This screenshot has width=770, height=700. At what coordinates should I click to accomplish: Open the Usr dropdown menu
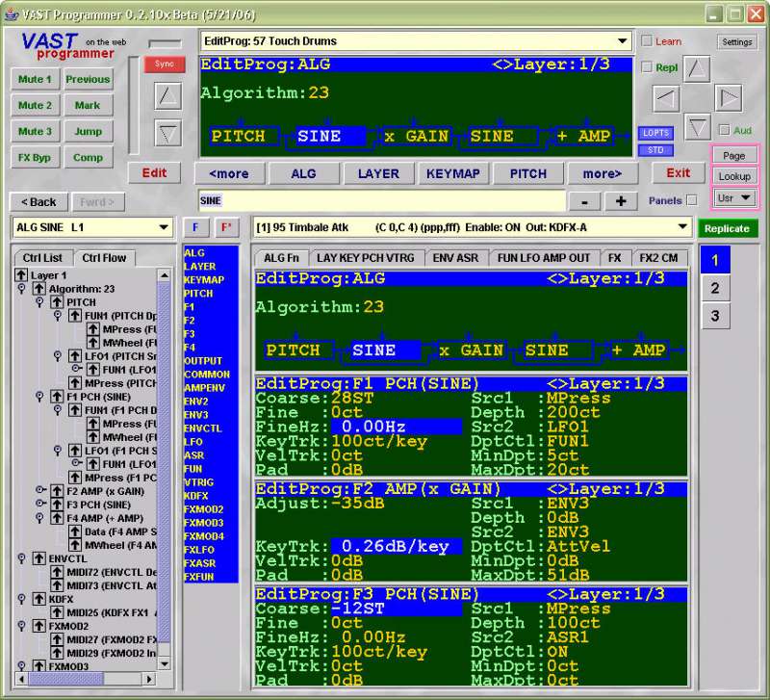(x=734, y=197)
